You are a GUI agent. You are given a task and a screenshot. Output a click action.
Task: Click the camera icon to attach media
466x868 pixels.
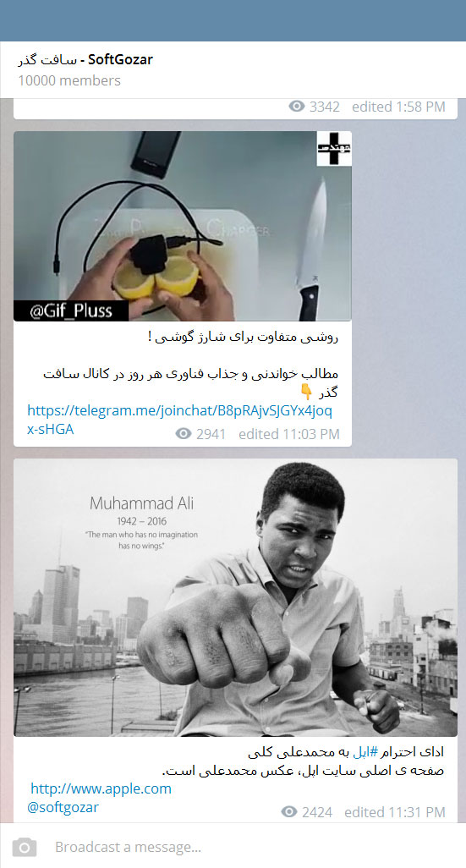point(25,847)
